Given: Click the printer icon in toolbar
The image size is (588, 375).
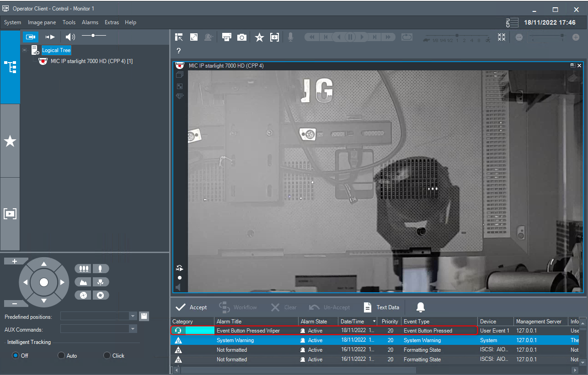Looking at the screenshot, I should [x=226, y=37].
